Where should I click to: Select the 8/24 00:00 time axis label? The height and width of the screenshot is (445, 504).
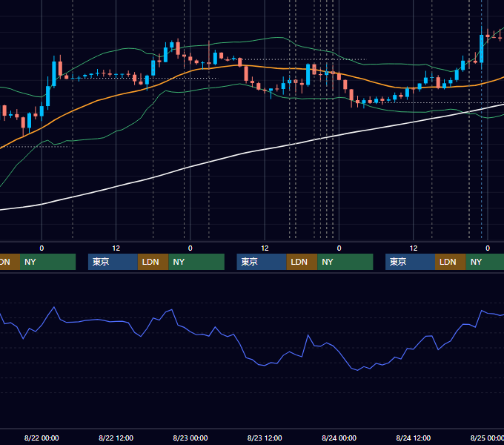pos(339,438)
